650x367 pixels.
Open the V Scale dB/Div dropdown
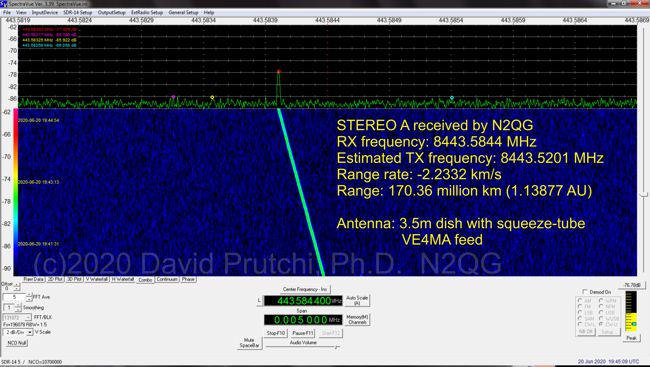click(x=18, y=332)
